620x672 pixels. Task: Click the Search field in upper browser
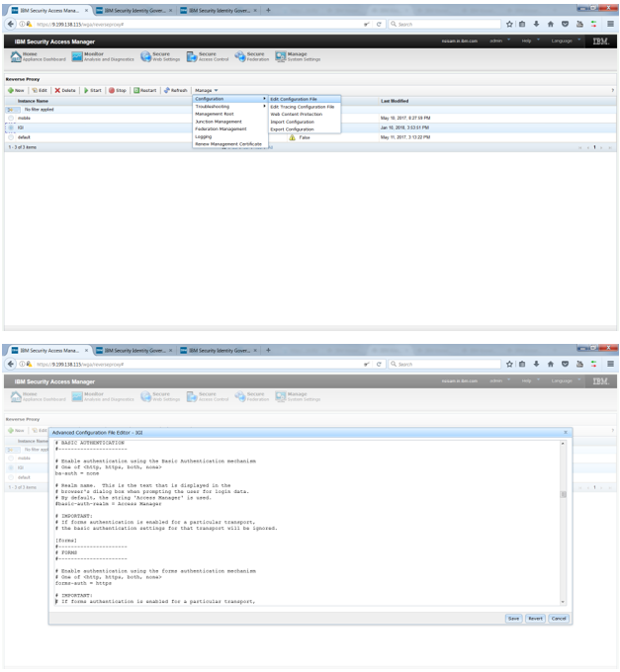point(445,25)
